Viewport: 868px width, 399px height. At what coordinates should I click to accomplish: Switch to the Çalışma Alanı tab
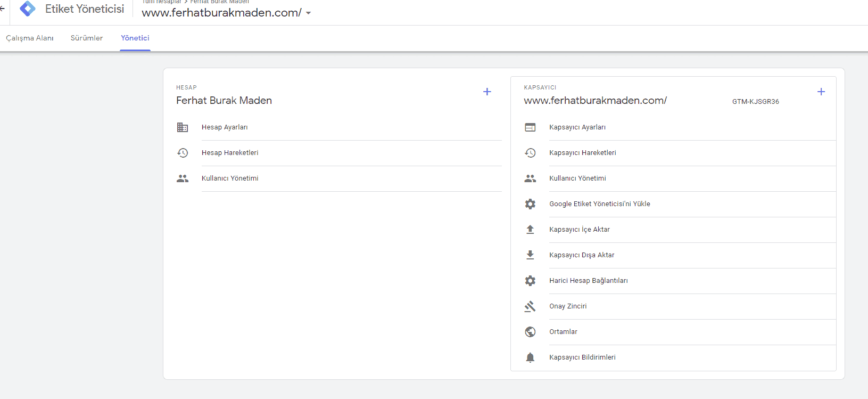30,38
